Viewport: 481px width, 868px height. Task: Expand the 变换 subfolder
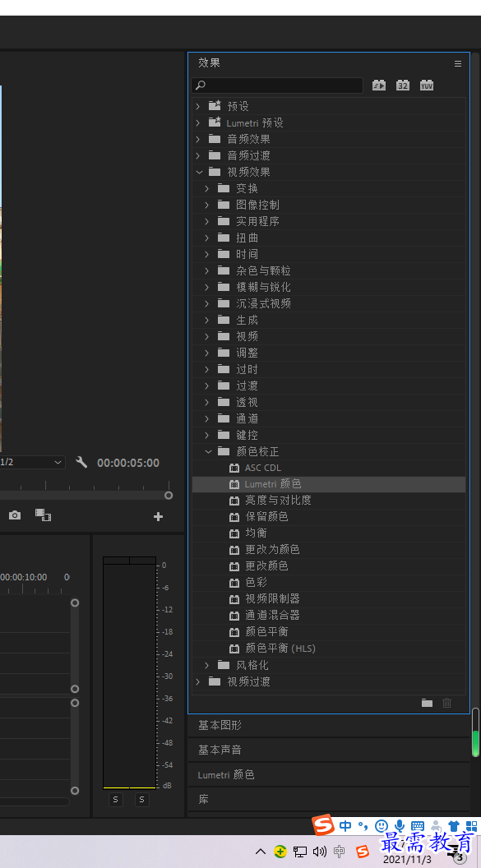(207, 188)
